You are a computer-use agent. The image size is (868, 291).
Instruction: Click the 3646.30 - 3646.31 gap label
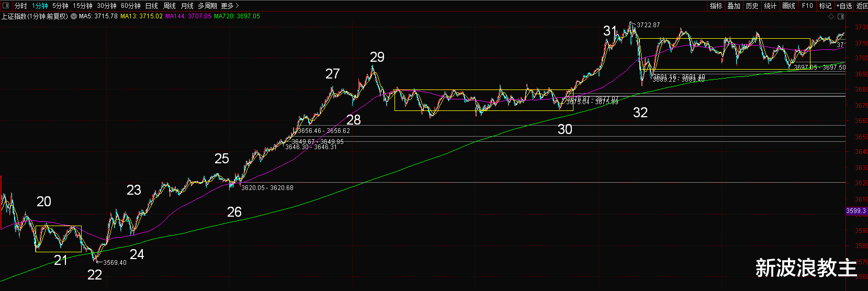tap(311, 147)
